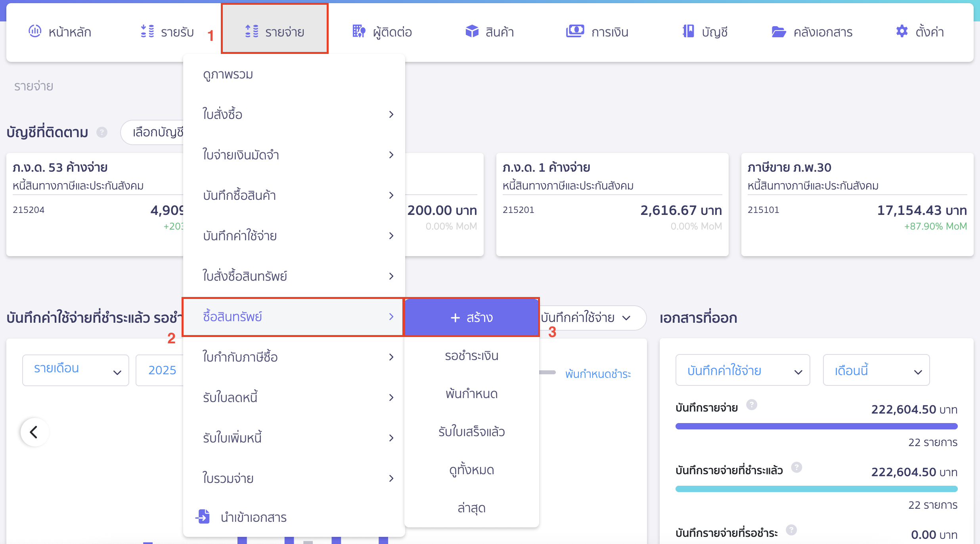Open ดูภาพรวม in the expense menu
Image resolution: width=980 pixels, height=544 pixels.
coord(294,74)
